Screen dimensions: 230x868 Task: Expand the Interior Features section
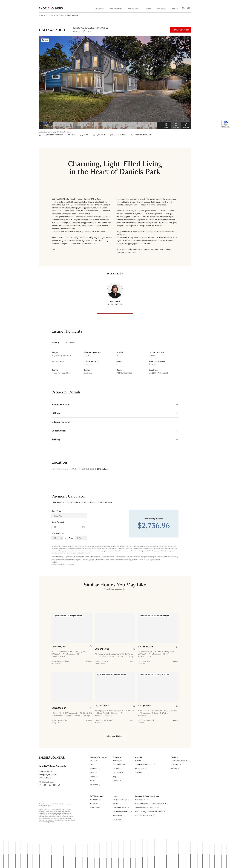click(115, 404)
